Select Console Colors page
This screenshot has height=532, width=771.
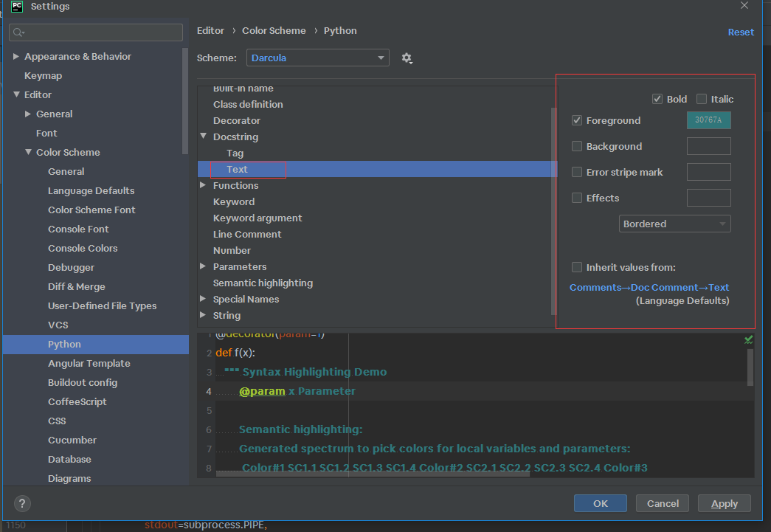(x=83, y=249)
